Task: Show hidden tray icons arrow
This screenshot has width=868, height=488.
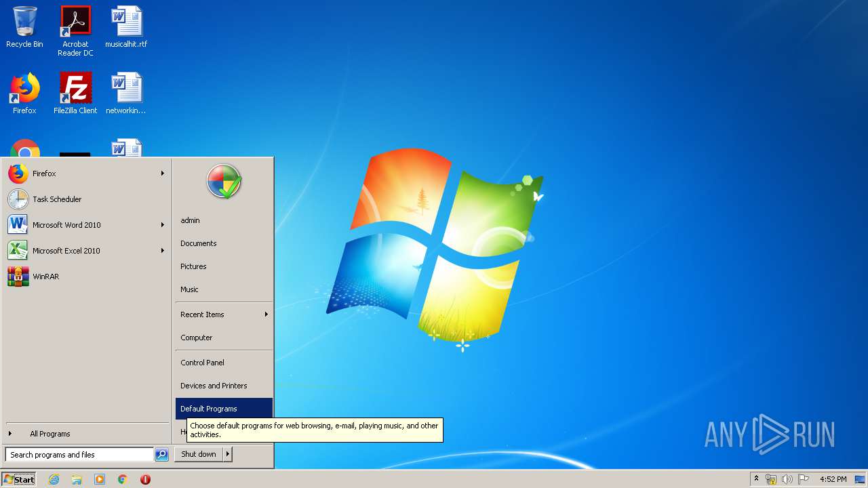Action: point(757,479)
